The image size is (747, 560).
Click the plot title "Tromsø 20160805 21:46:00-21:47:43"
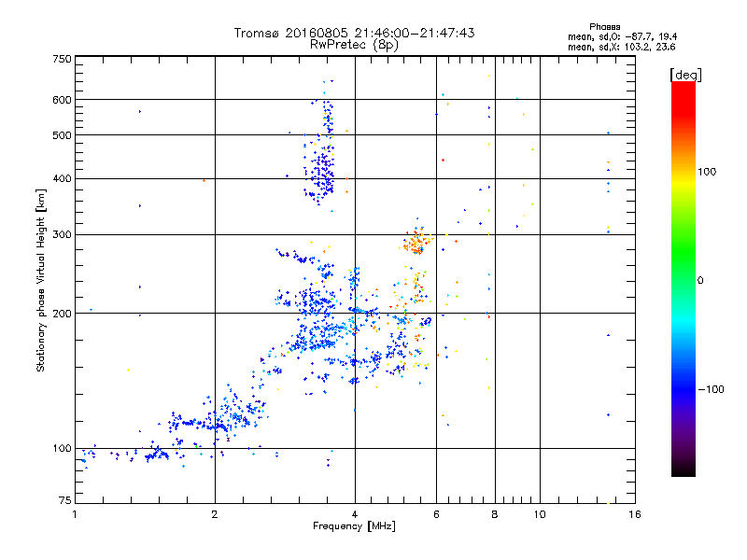point(354,33)
